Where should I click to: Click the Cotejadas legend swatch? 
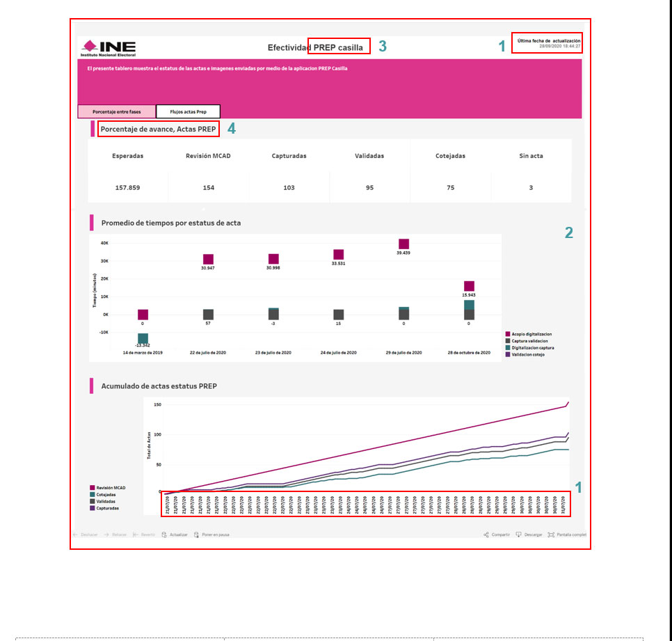tap(93, 495)
